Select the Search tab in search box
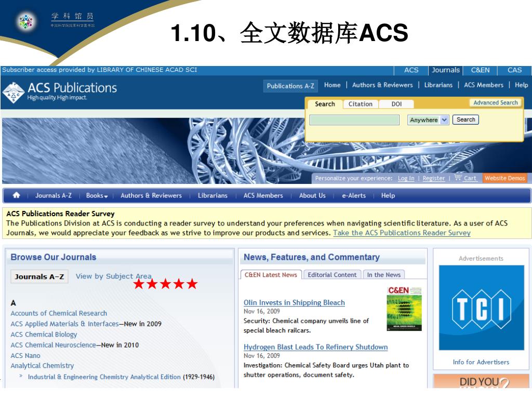Screen dimensions: 532x399 coord(325,104)
